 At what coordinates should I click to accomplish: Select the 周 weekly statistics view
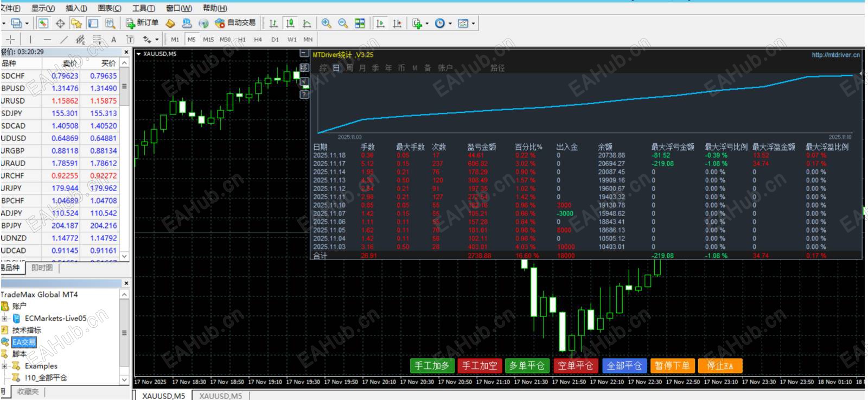click(349, 68)
